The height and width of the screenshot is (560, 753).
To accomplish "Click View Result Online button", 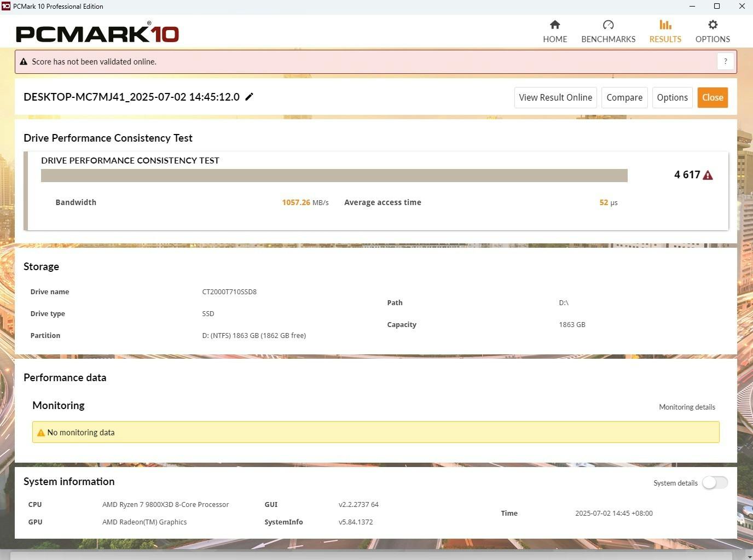I will (555, 97).
